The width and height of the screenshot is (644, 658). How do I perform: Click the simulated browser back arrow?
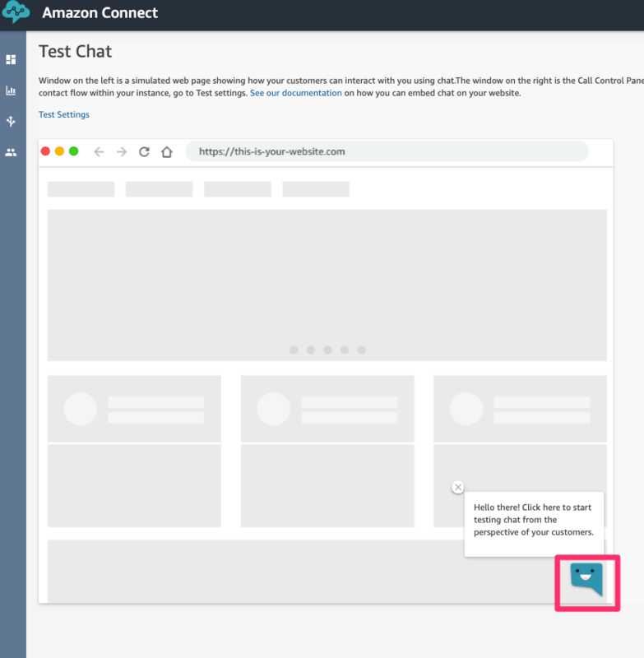coord(99,151)
